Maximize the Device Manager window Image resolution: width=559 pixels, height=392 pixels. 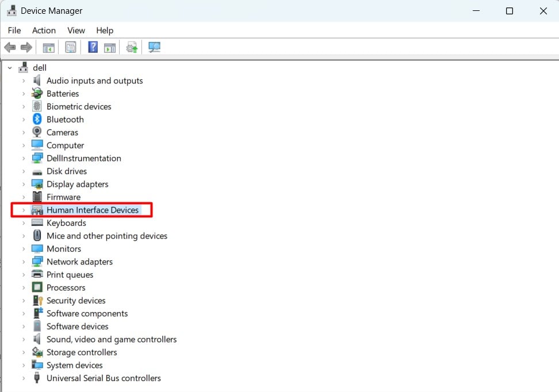(510, 11)
